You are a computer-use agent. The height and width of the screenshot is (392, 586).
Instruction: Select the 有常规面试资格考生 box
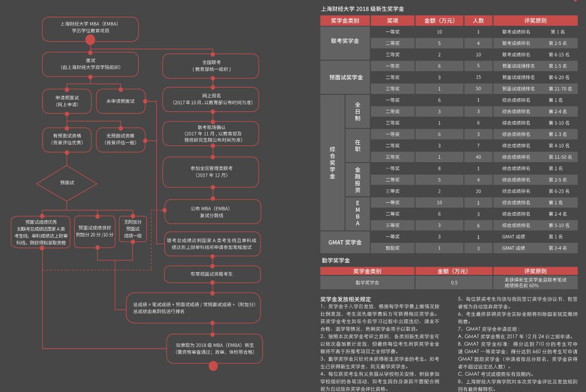pos(211,274)
